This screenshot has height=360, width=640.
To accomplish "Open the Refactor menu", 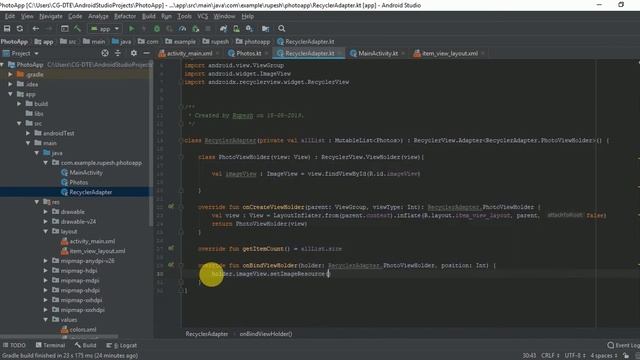I will [125, 16].
